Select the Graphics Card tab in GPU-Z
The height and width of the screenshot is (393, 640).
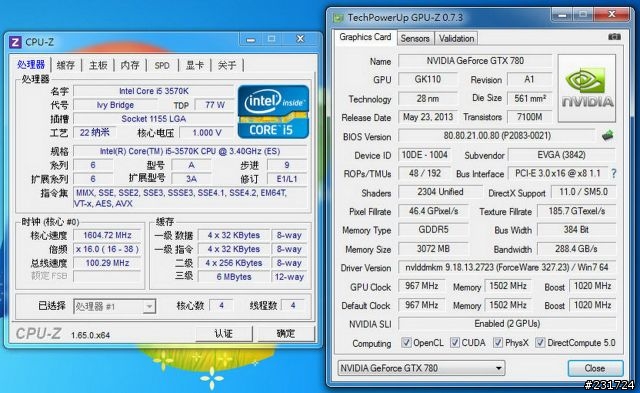(365, 37)
